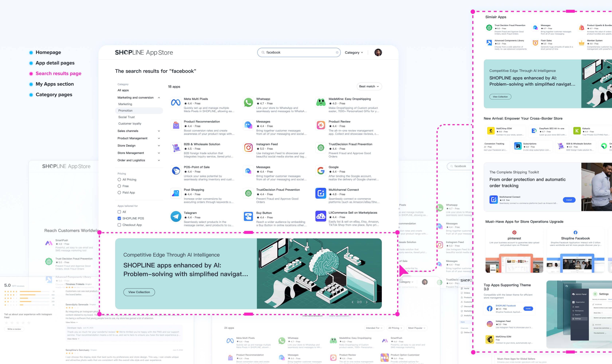The image size is (612, 364).
Task: Click the Telegram app icon
Action: click(176, 216)
